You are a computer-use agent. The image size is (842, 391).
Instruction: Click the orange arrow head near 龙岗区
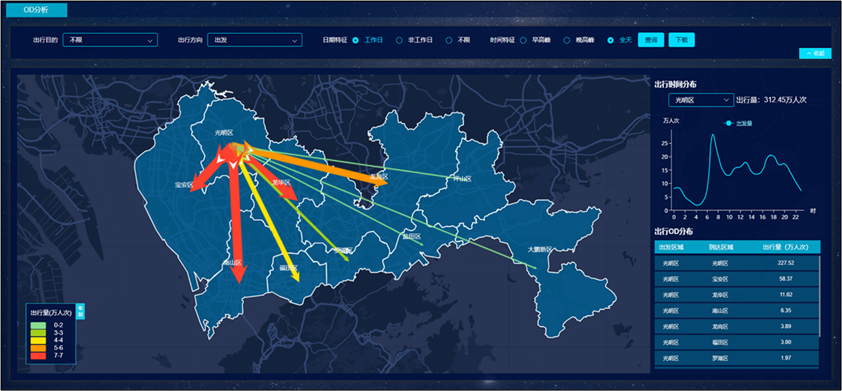[380, 182]
